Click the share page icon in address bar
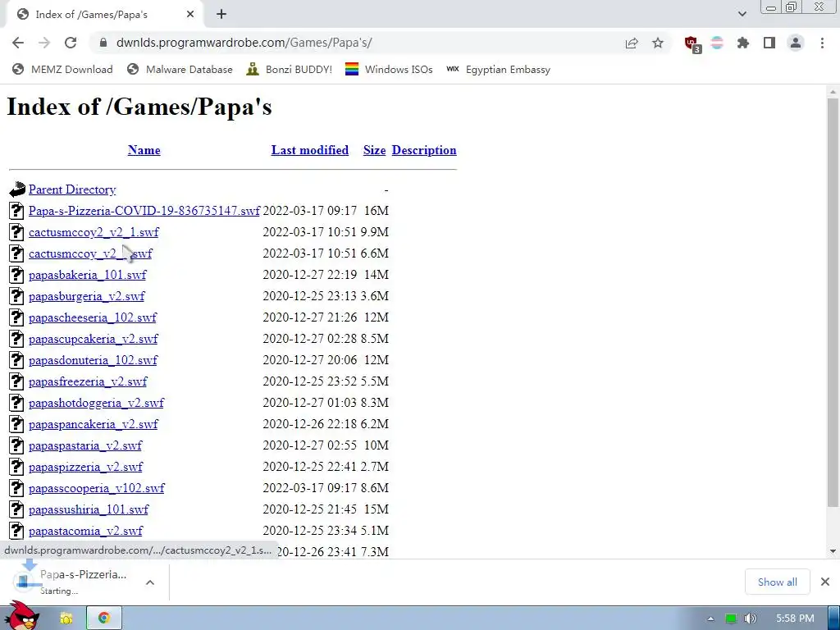 point(632,43)
